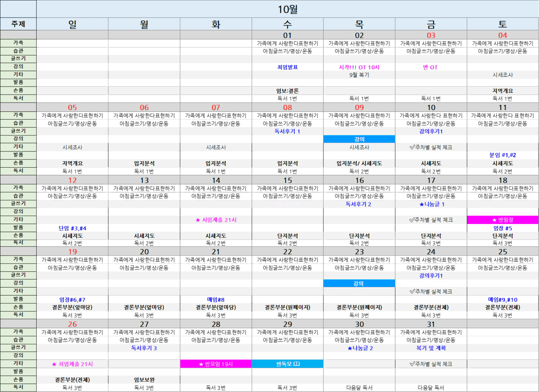The width and height of the screenshot is (539, 392).
Task: Check the 주차별 실적 체크 on the 31st
Action: [431, 364]
